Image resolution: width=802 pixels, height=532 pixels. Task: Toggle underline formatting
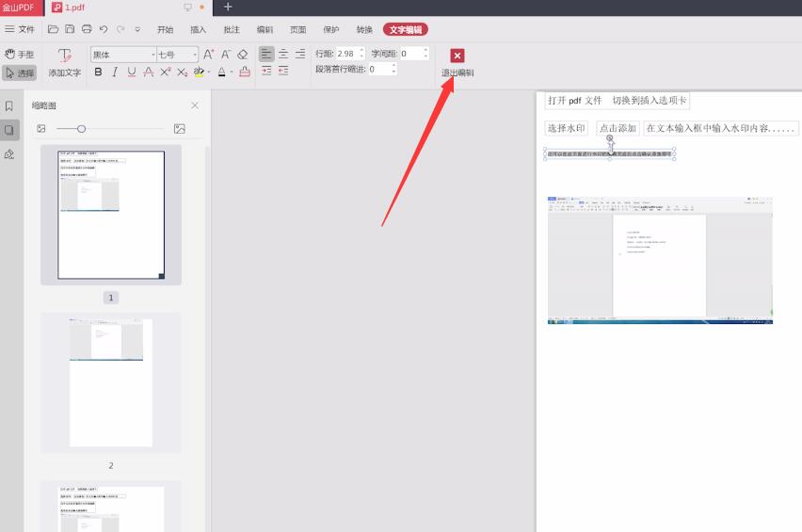pos(132,73)
